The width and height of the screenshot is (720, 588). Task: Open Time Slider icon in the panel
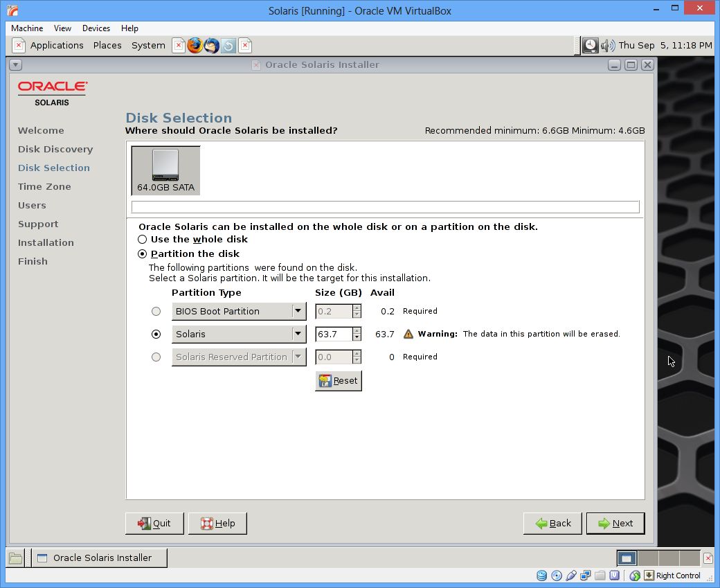228,46
